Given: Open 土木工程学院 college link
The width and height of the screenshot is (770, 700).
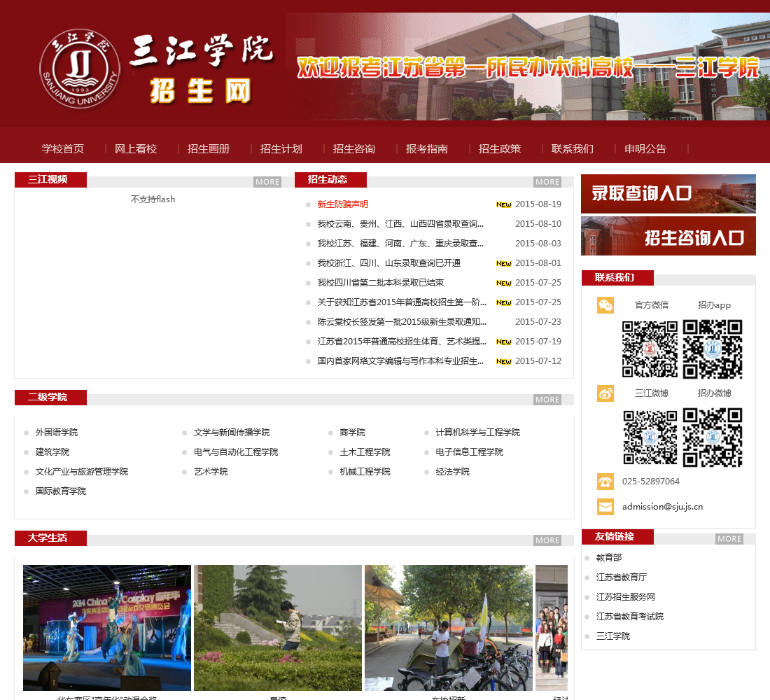Looking at the screenshot, I should pyautogui.click(x=365, y=452).
